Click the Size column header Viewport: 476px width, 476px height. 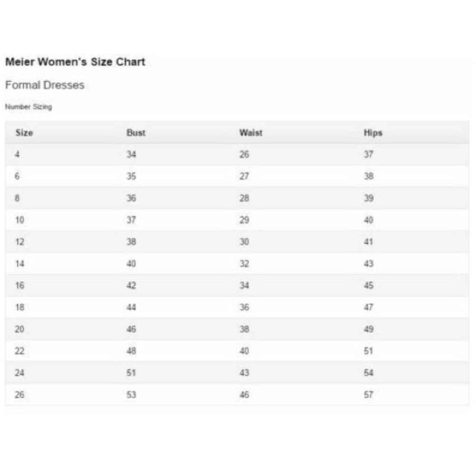point(24,133)
